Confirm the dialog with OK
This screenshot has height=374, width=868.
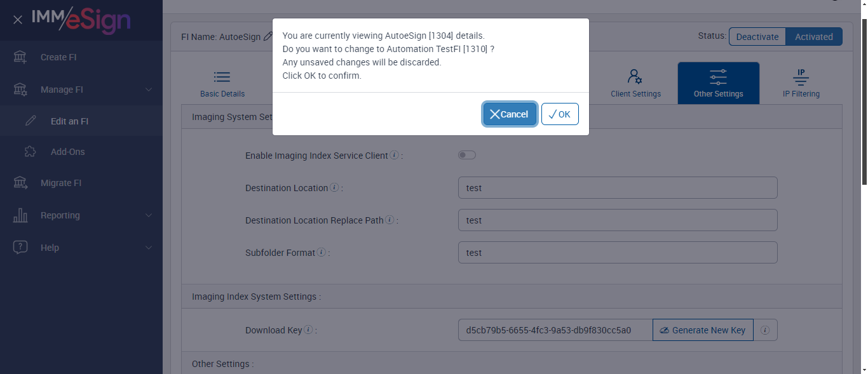point(560,114)
